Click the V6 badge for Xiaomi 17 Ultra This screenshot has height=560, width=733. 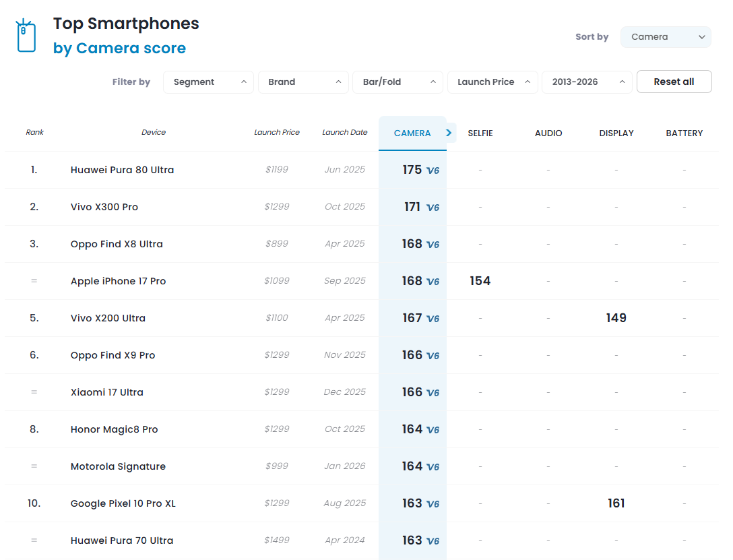(433, 393)
